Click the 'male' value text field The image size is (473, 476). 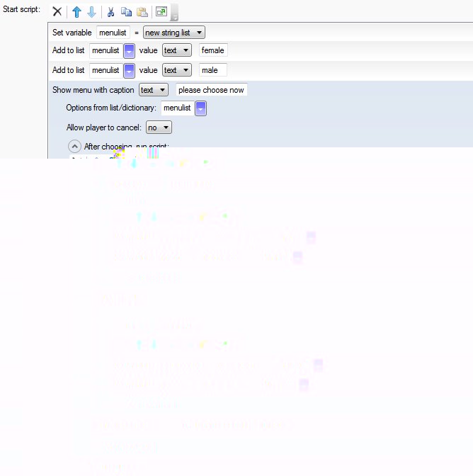[212, 70]
